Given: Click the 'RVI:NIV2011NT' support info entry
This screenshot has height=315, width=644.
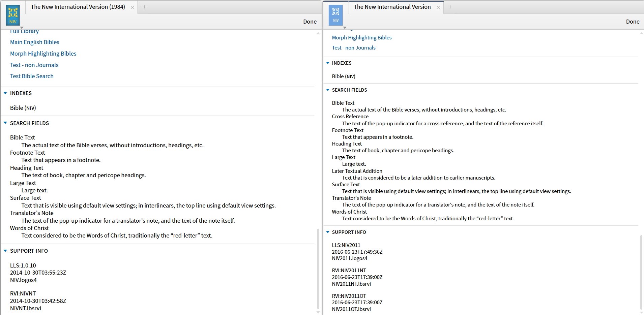Looking at the screenshot, I should [349, 271].
